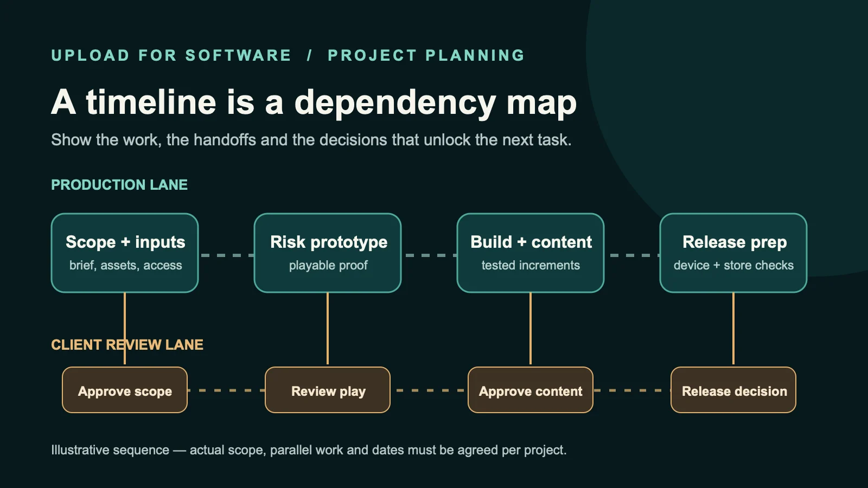868x488 pixels.
Task: Select the footnote starting "Illustrative sequence"
Action: (x=309, y=450)
